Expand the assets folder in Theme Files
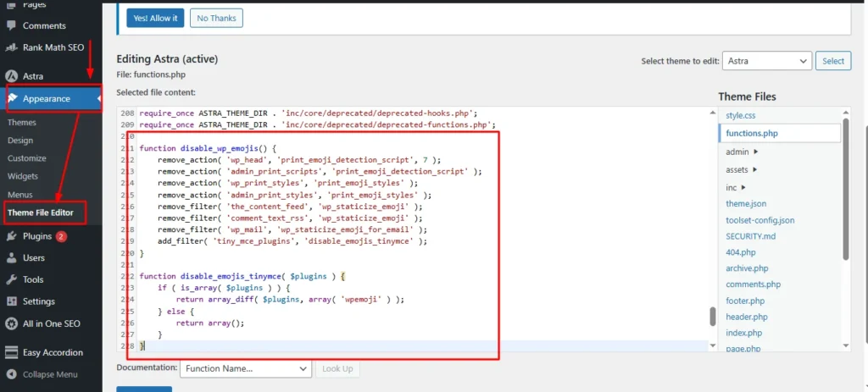Viewport: 868px width, 392px height. click(x=743, y=169)
